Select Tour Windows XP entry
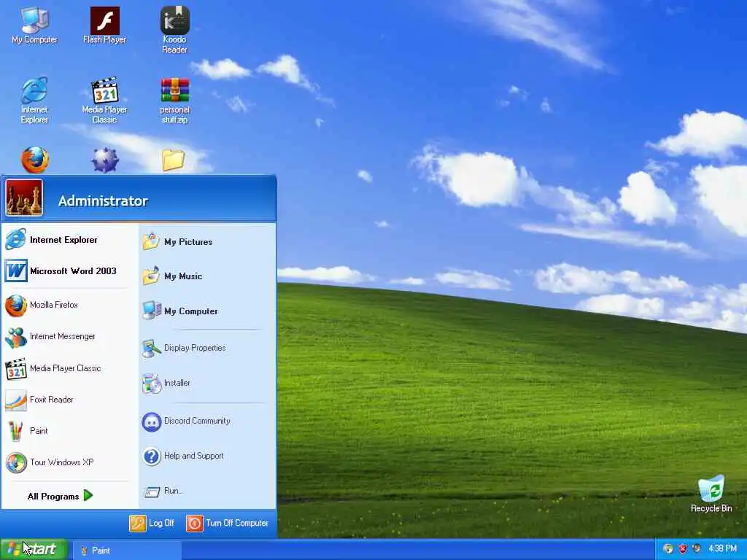Image resolution: width=747 pixels, height=560 pixels. (x=68, y=462)
